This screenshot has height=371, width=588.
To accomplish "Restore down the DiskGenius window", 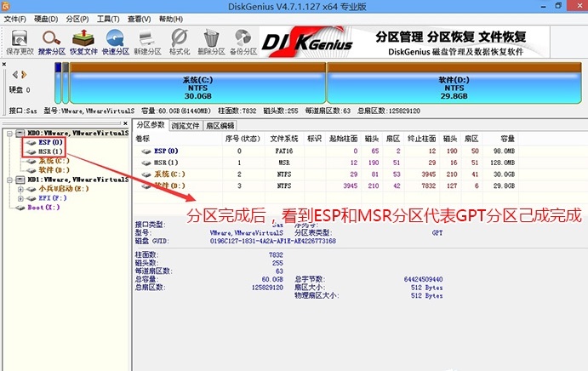I will tap(558, 6).
